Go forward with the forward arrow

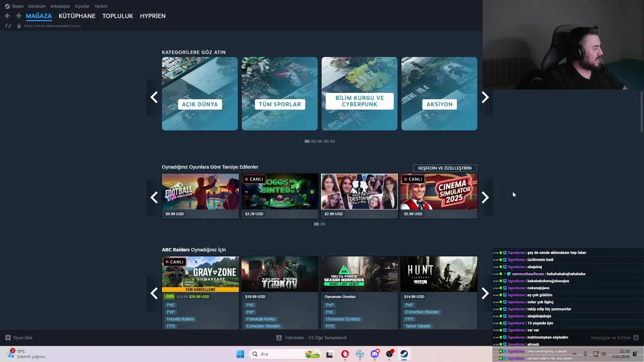pyautogui.click(x=18, y=16)
